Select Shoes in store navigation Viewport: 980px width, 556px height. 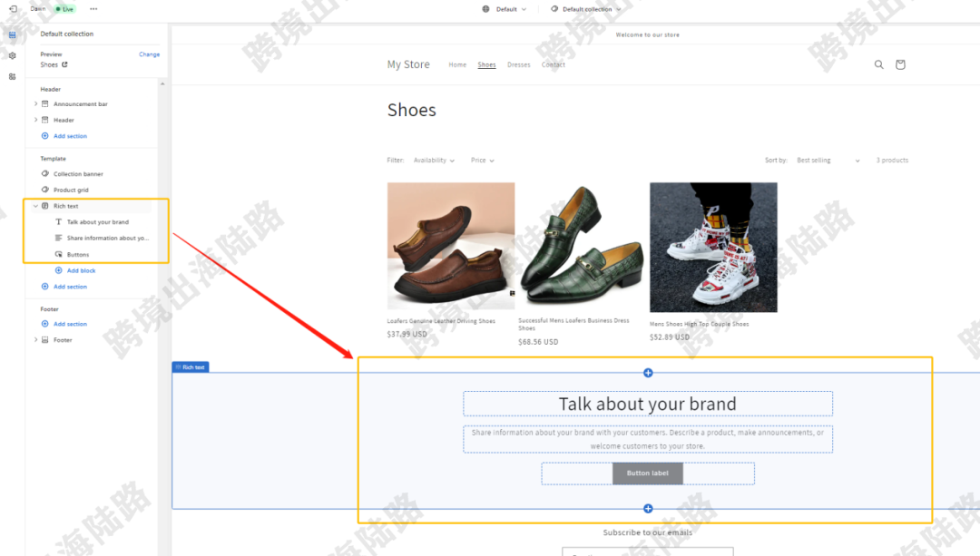487,65
